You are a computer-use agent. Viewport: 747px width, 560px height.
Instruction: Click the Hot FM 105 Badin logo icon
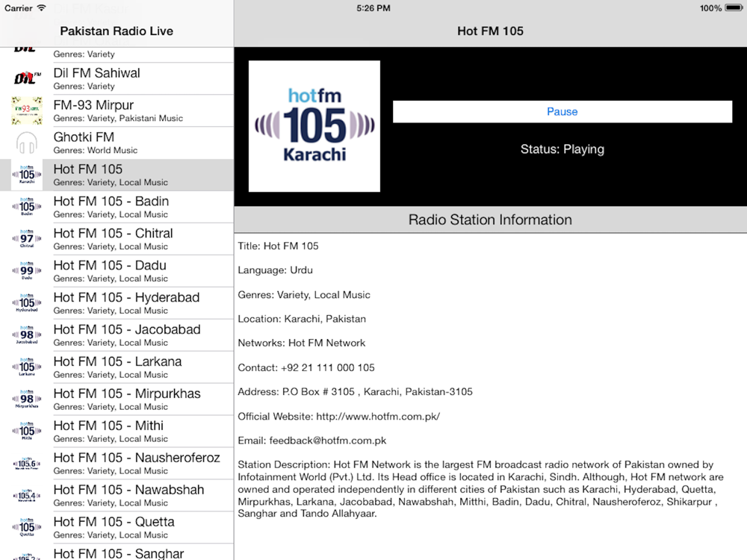(x=27, y=207)
